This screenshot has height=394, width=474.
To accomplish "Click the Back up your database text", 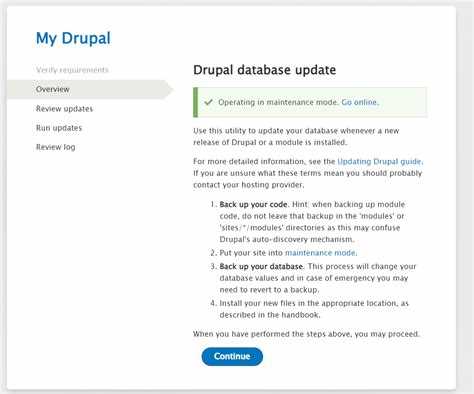I will click(x=261, y=267).
